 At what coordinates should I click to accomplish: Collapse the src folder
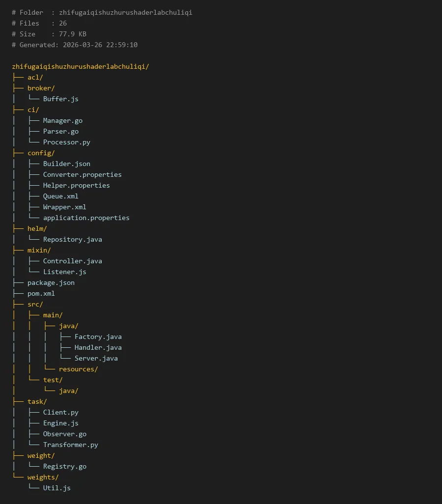35,304
